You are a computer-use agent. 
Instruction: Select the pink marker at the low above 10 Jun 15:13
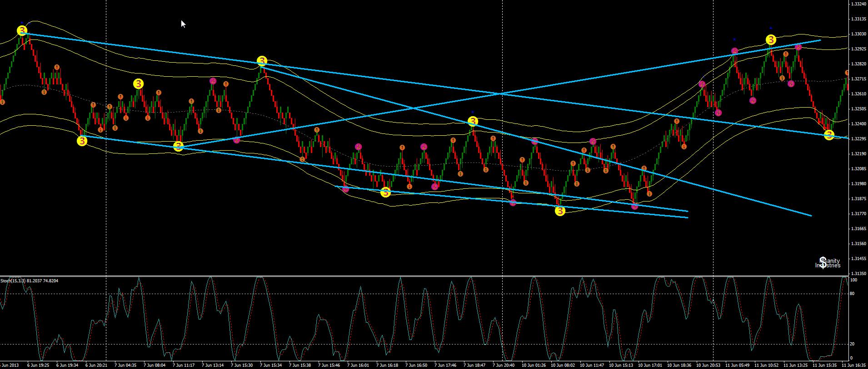634,207
